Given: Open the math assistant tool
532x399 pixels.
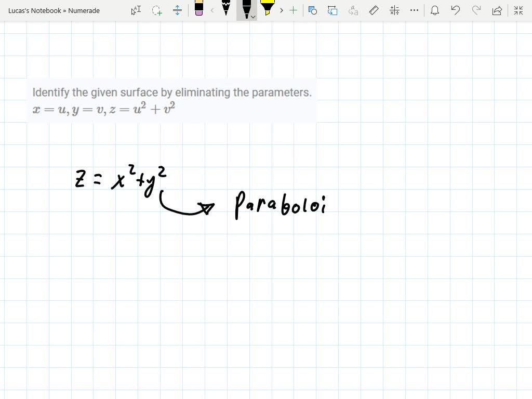Looking at the screenshot, I should 394,10.
